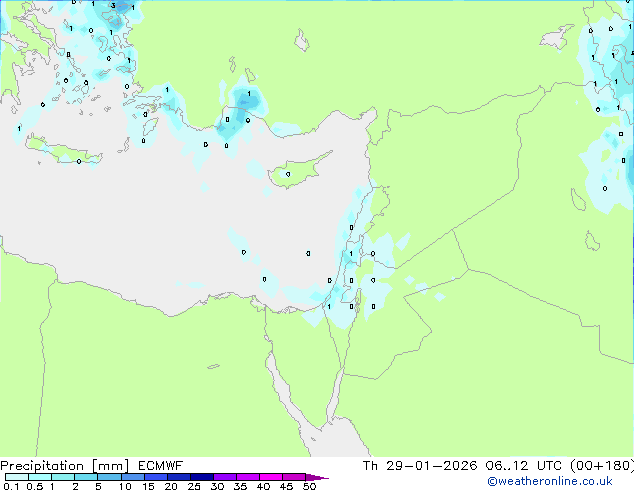Click the "30" legend label
The width and height of the screenshot is (634, 490).
(x=217, y=486)
